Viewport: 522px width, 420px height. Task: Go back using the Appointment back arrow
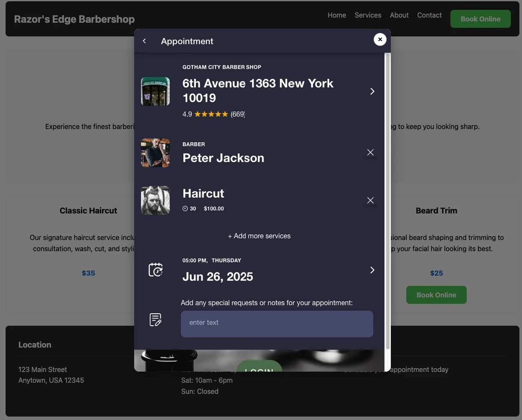click(144, 41)
